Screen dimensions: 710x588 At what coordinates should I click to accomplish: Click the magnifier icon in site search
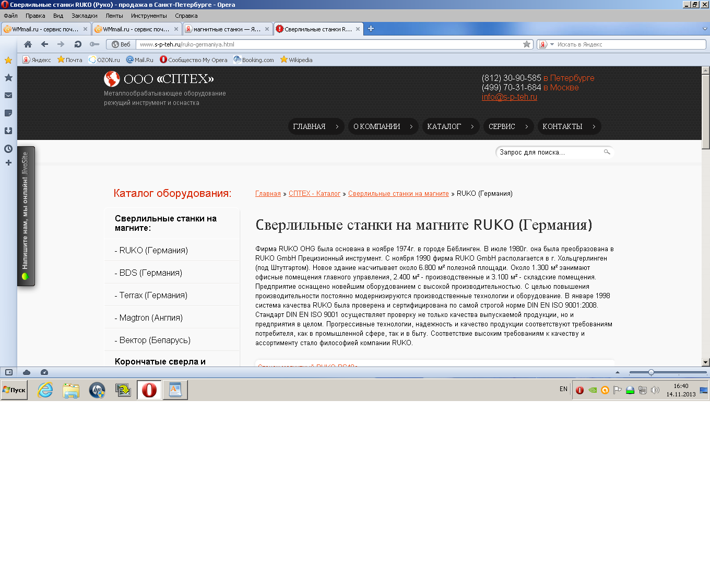[607, 152]
